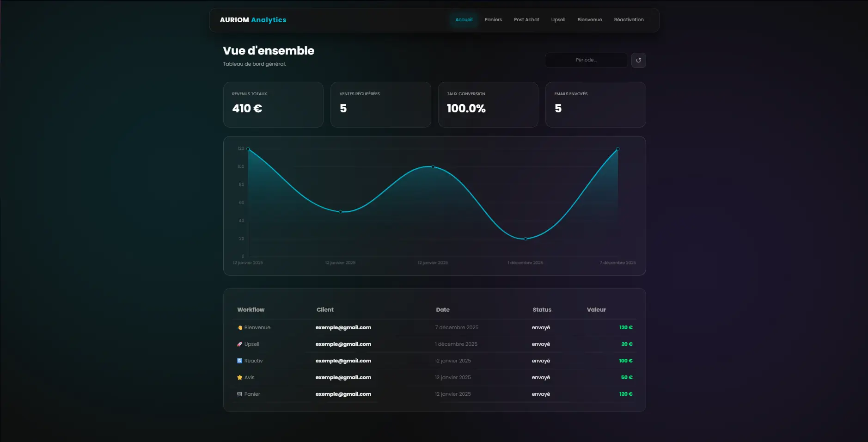Click the rocket icon next to Upsell workflow
The width and height of the screenshot is (868, 442).
click(239, 344)
